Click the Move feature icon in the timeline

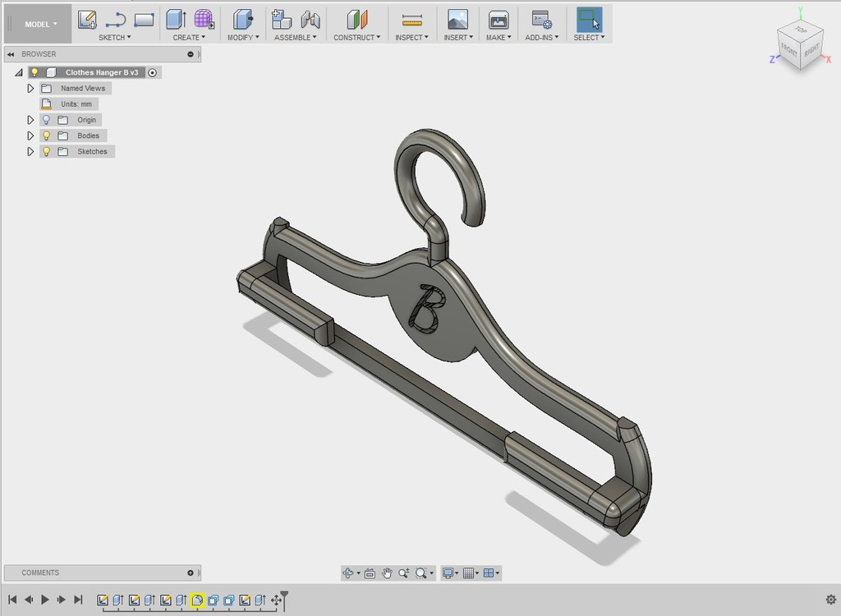(276, 600)
